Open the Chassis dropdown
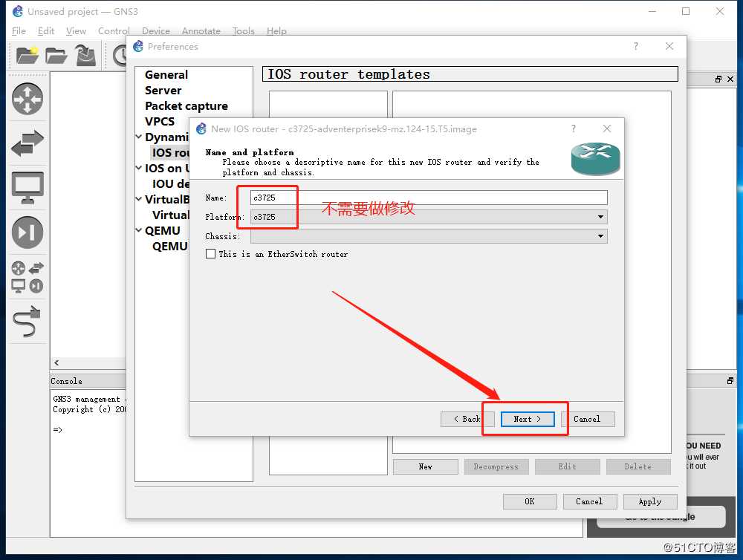This screenshot has width=743, height=560. pyautogui.click(x=600, y=236)
